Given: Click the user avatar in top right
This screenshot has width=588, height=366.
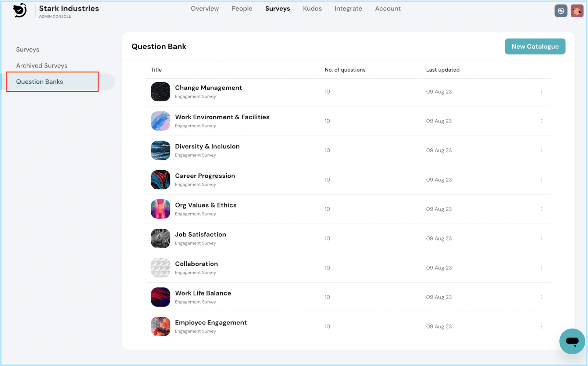Looking at the screenshot, I should pyautogui.click(x=577, y=11).
